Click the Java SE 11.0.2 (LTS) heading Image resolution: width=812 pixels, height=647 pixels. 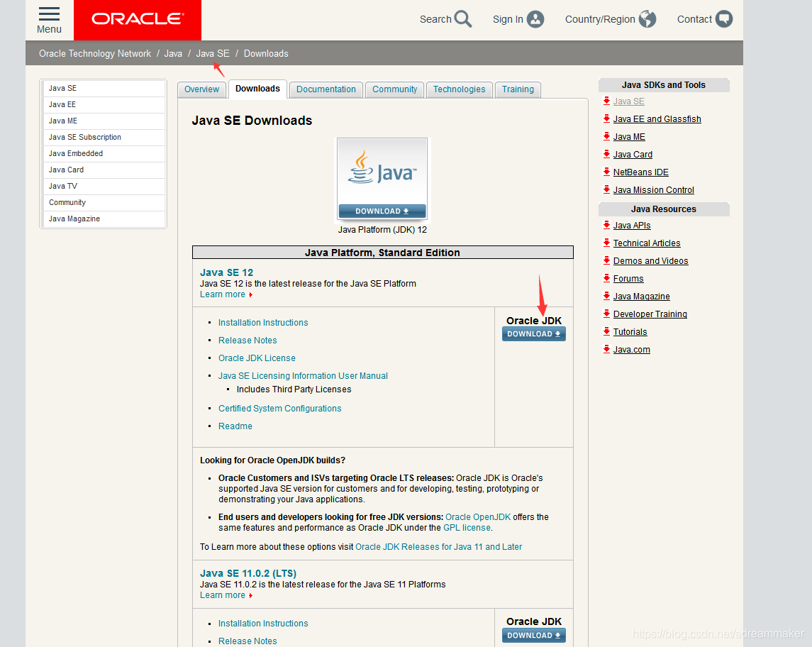[248, 573]
